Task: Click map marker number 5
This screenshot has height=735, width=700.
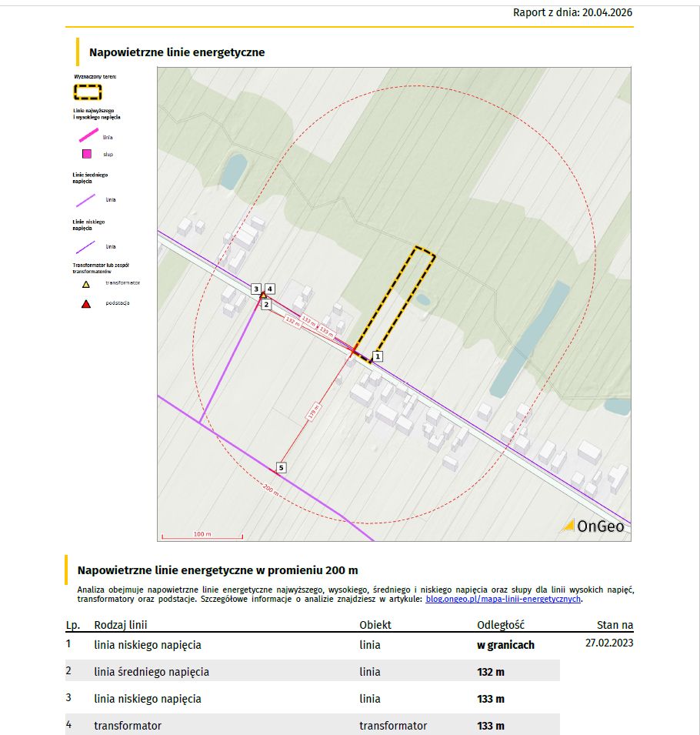Action: pyautogui.click(x=281, y=467)
